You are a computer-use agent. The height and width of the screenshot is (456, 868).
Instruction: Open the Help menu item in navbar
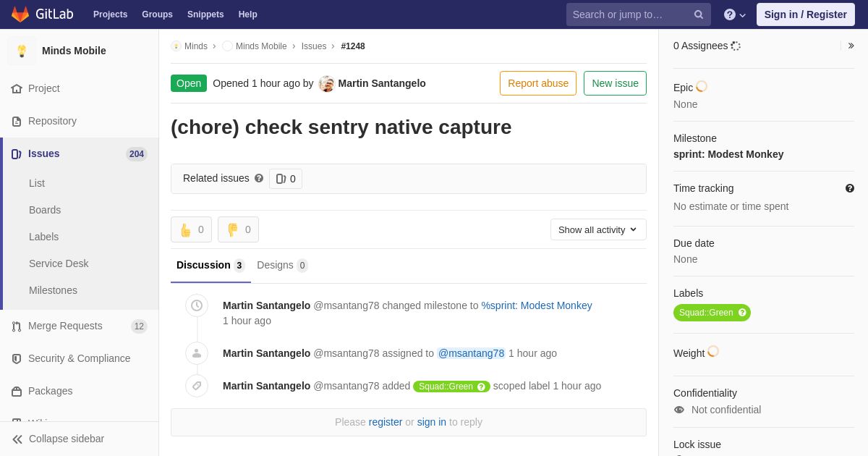(248, 14)
